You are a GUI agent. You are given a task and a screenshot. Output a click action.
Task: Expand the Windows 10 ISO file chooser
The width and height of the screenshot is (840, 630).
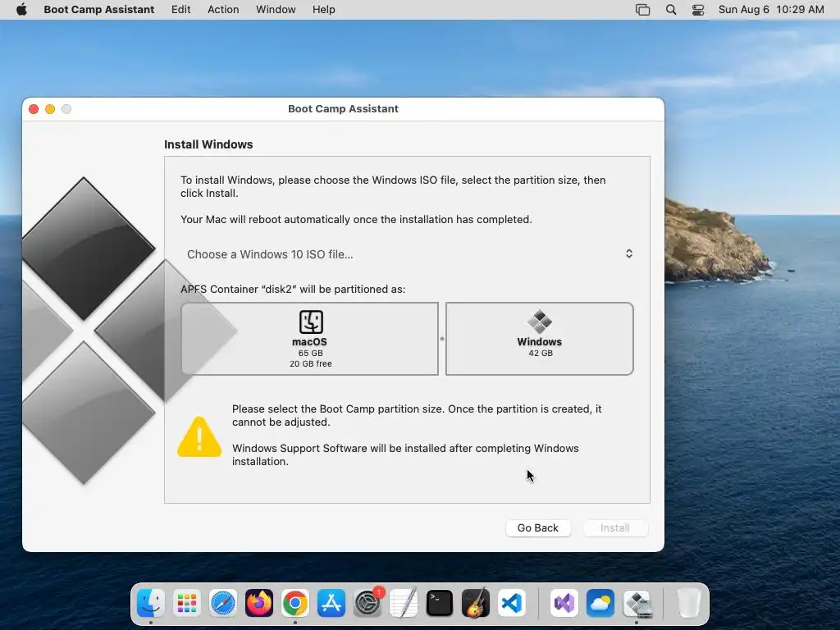point(409,254)
